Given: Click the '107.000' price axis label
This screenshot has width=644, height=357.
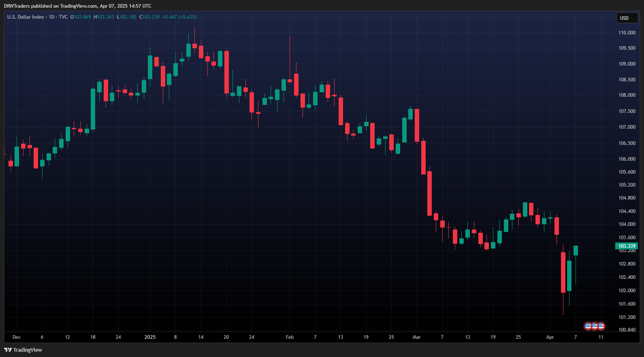Looking at the screenshot, I should click(627, 127).
